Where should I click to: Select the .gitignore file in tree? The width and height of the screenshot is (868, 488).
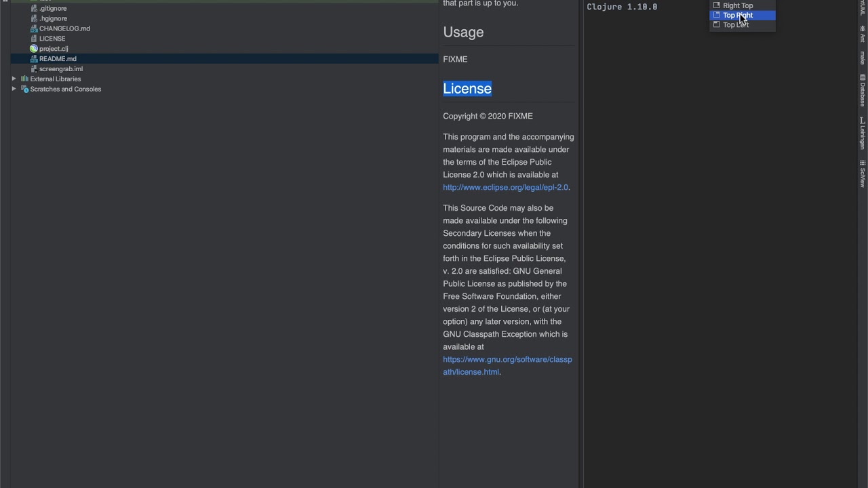pyautogui.click(x=53, y=9)
